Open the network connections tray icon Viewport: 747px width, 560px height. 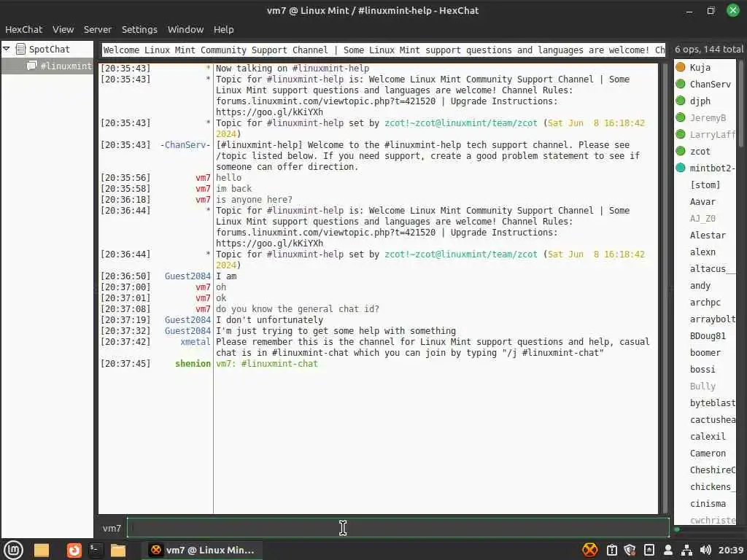(686, 550)
